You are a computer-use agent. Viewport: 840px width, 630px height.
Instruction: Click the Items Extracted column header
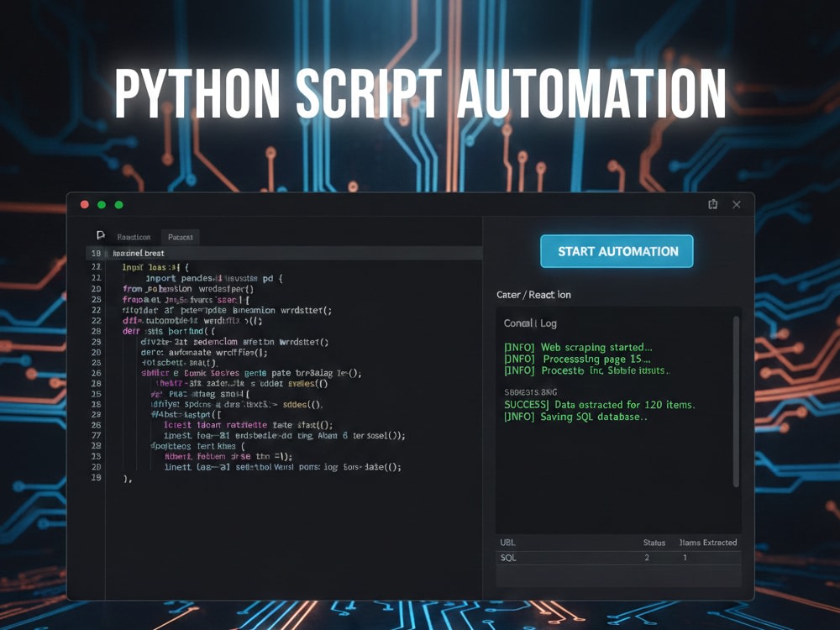[x=708, y=543]
